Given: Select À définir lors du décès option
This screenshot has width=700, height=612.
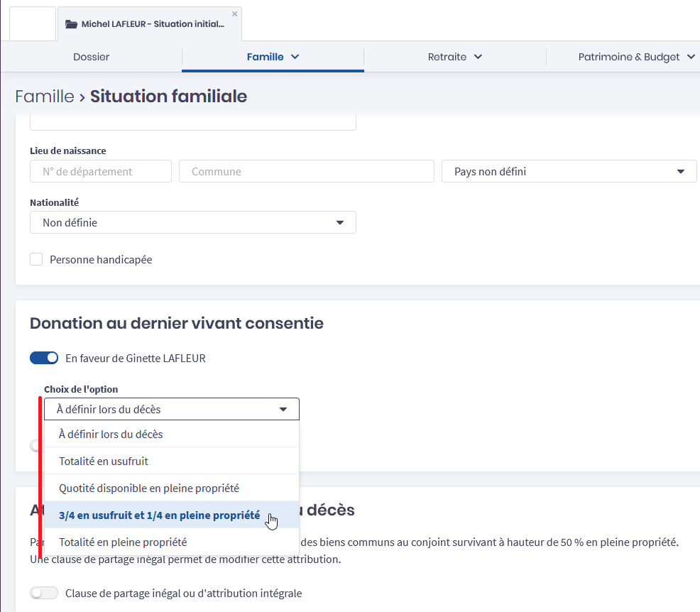Looking at the screenshot, I should 111,435.
